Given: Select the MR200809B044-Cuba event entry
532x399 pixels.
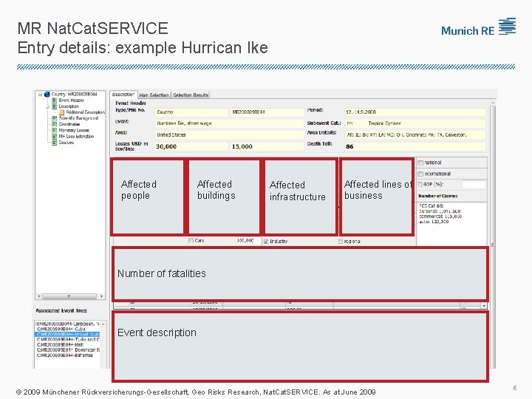Looking at the screenshot, I should pos(67,329).
